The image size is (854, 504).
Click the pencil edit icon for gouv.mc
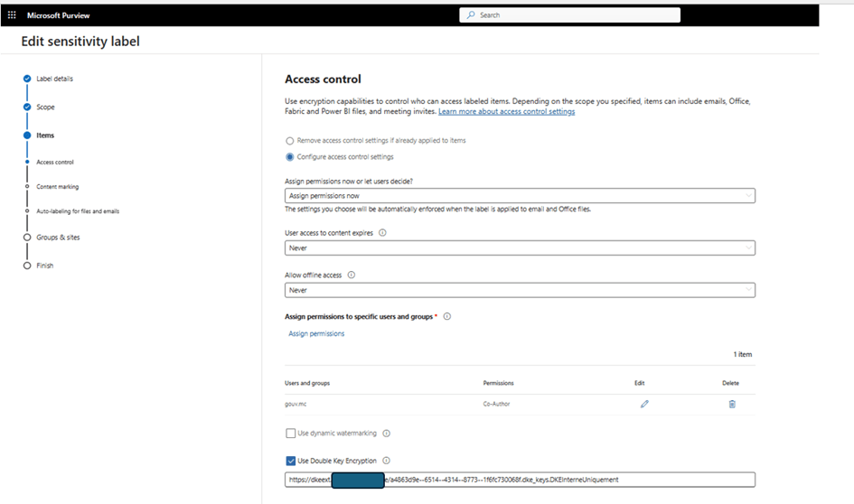click(x=643, y=404)
